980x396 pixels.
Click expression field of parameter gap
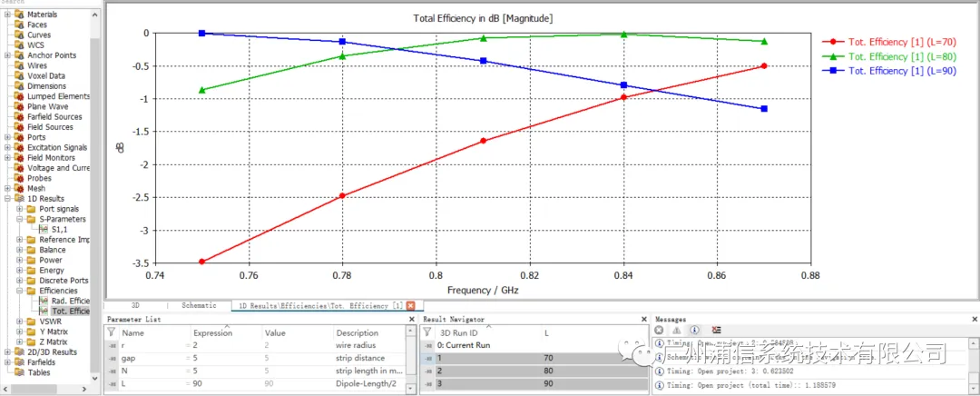[x=224, y=358]
